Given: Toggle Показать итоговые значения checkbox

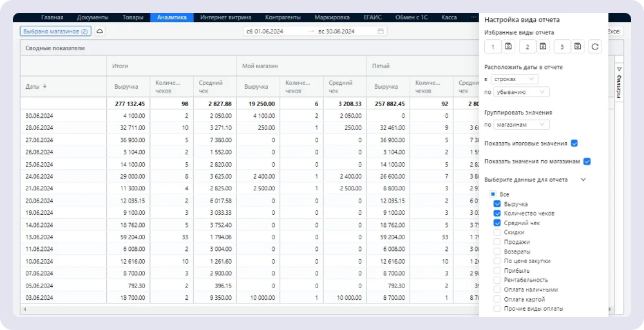Looking at the screenshot, I should click(x=574, y=143).
